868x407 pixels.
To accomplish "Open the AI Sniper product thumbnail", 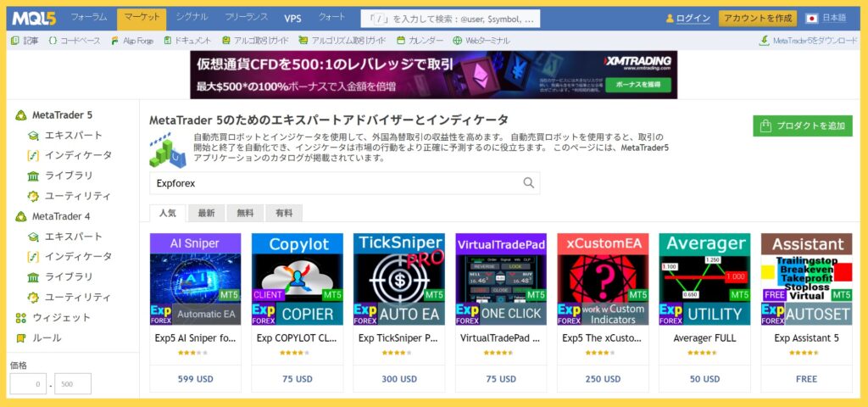I will [196, 279].
